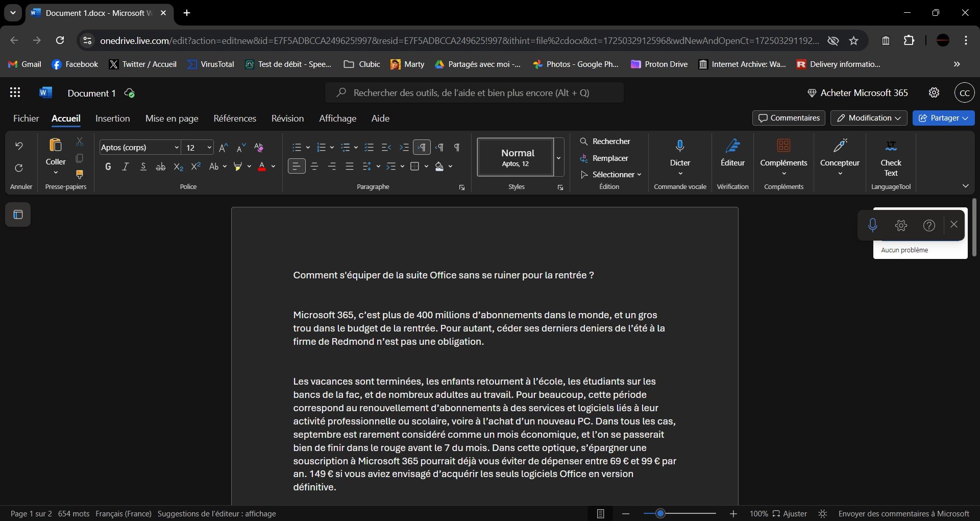Click the Acheter Microsoft 365 link
The width and height of the screenshot is (980, 521).
(x=859, y=92)
